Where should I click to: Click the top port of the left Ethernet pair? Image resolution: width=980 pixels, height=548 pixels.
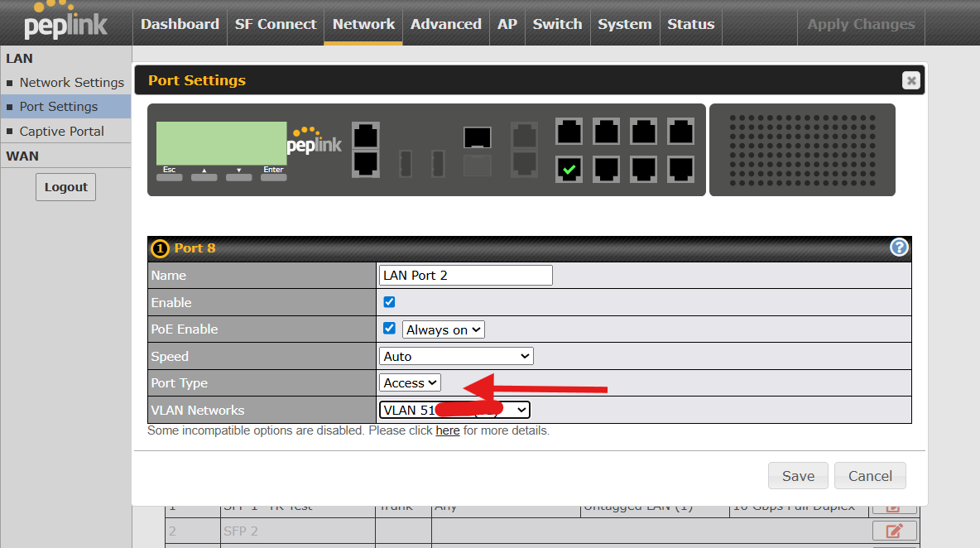click(365, 135)
